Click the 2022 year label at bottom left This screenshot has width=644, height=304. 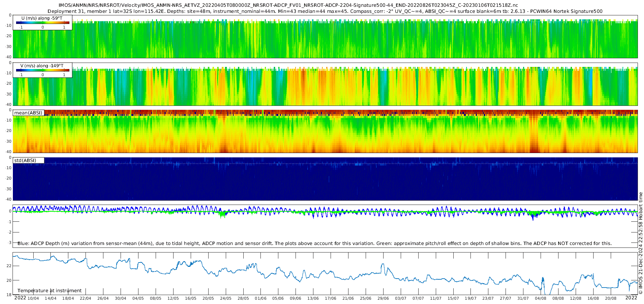coord(20,298)
